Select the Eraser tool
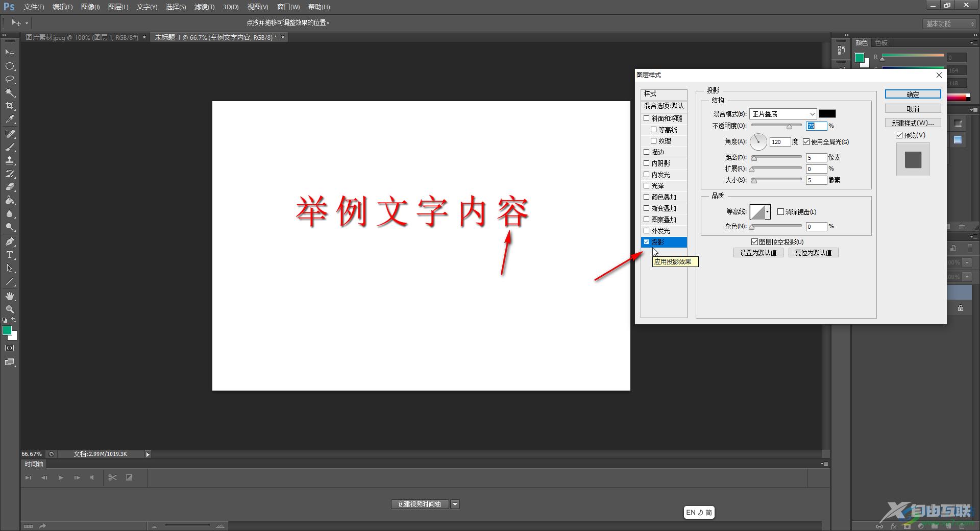Screen dimensions: 980x531 [10, 187]
